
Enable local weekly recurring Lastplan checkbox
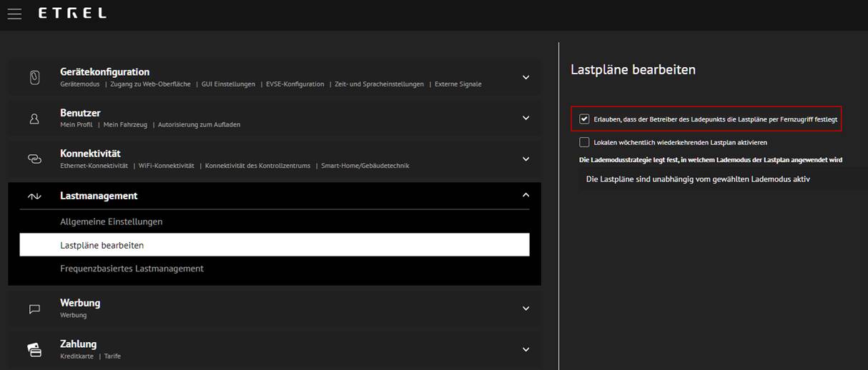[585, 142]
